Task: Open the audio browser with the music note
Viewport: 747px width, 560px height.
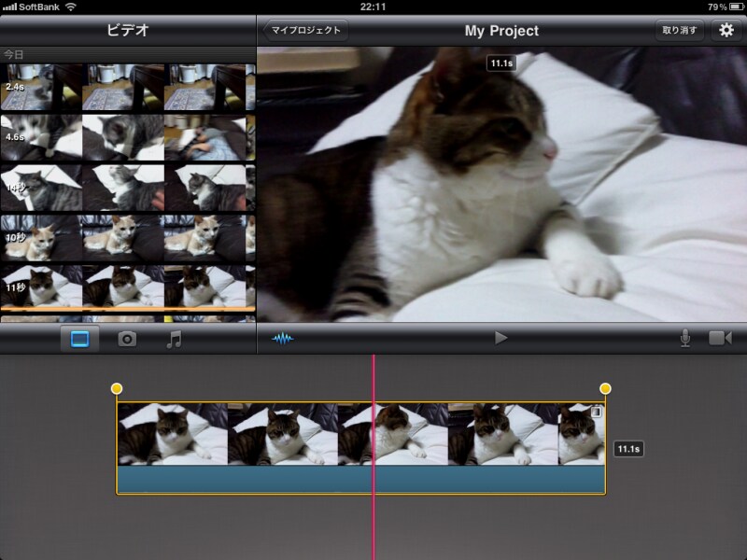Action: (x=174, y=340)
